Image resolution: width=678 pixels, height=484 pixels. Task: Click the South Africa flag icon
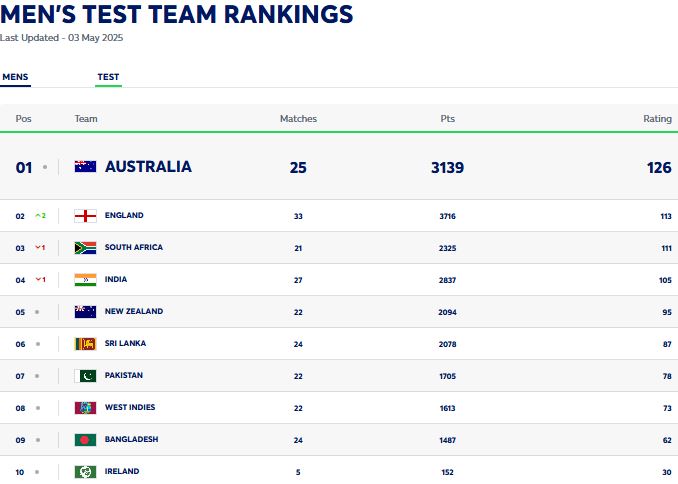click(85, 248)
